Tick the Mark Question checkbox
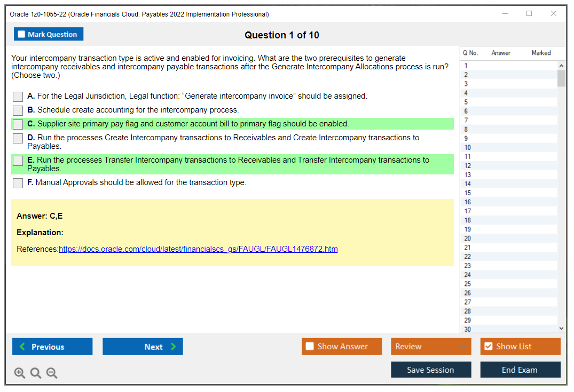 point(22,35)
